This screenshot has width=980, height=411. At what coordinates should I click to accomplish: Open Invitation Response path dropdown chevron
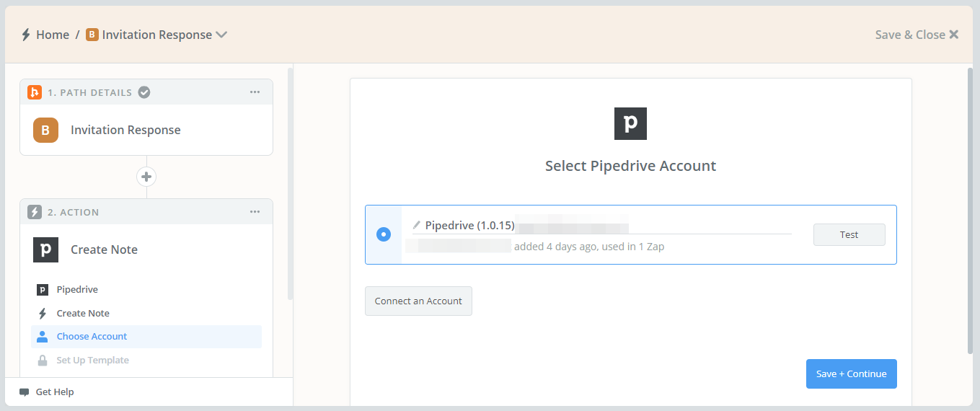click(x=221, y=35)
